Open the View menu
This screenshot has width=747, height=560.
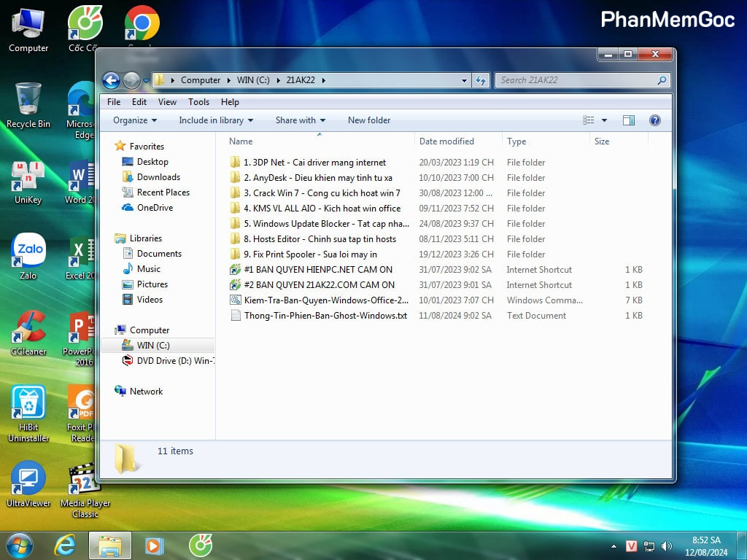pos(167,102)
